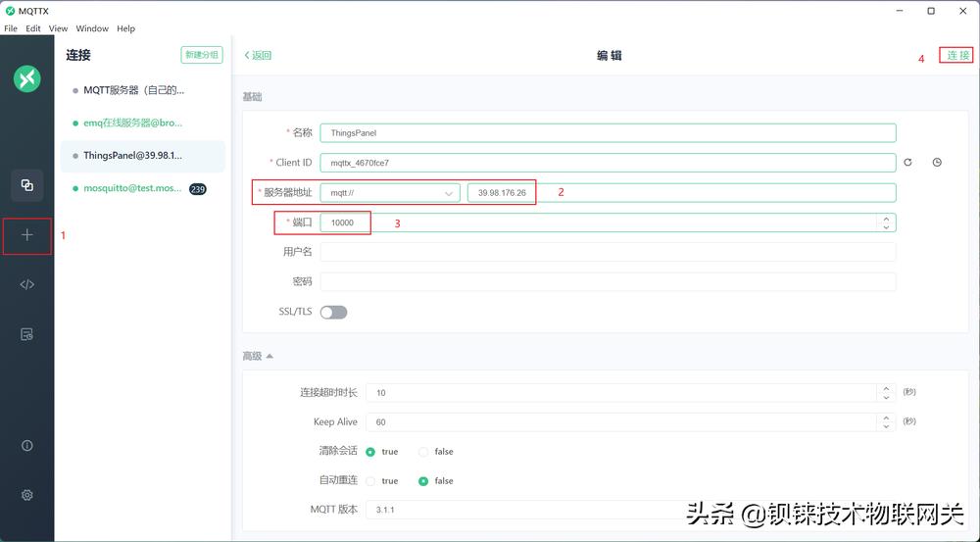Regenerate Client ID with refresh icon
Viewport: 980px width, 542px height.
[907, 163]
